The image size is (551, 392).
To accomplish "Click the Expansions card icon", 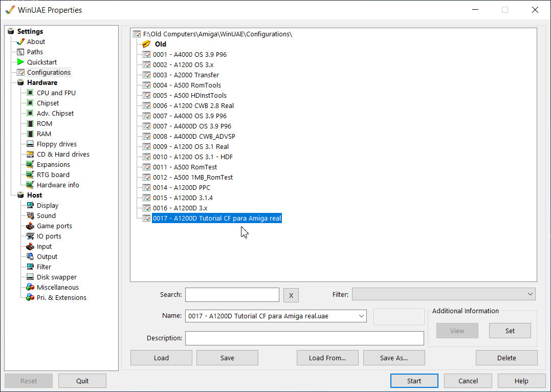I will (30, 165).
